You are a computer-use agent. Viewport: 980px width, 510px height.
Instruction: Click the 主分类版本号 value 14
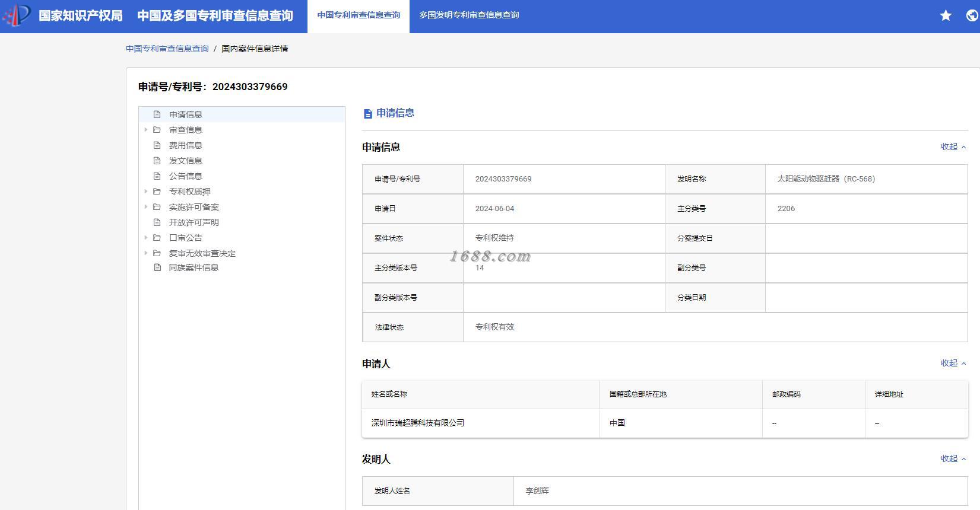pyautogui.click(x=480, y=268)
